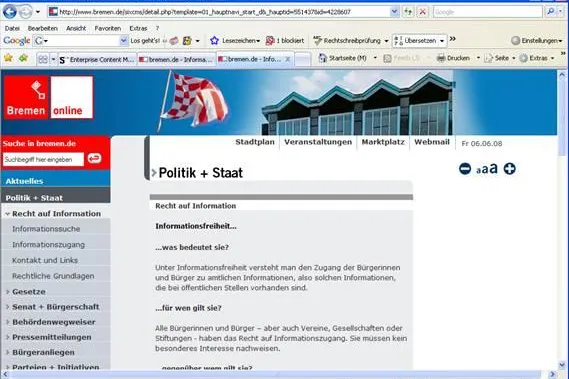This screenshot has width=569, height=379.
Task: Open Informationssuche sidebar link
Action: tap(46, 229)
